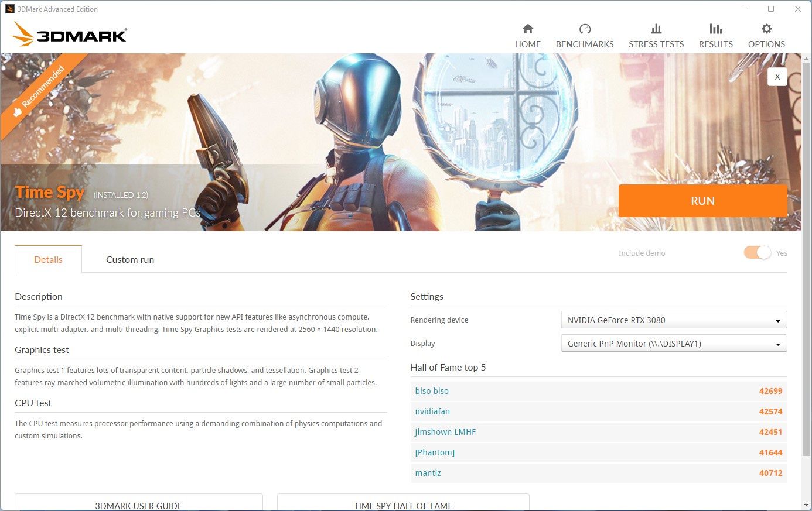Run the Time Spy benchmark
The height and width of the screenshot is (511, 812).
(702, 201)
